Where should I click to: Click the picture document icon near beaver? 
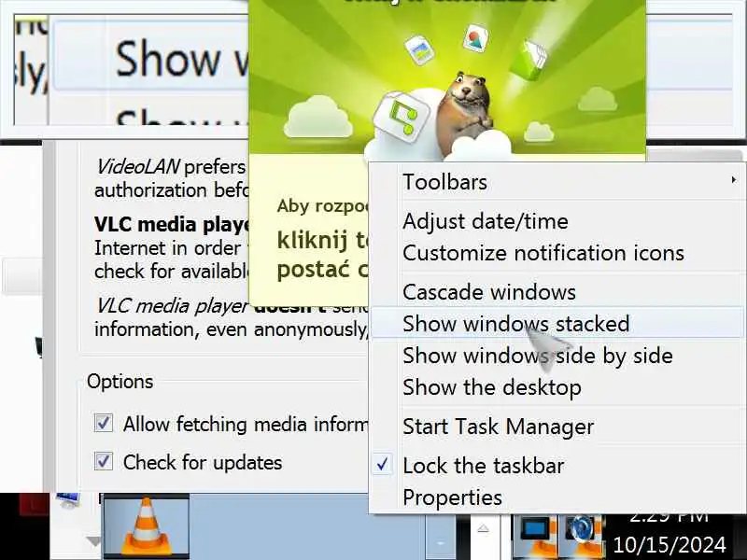click(x=418, y=49)
